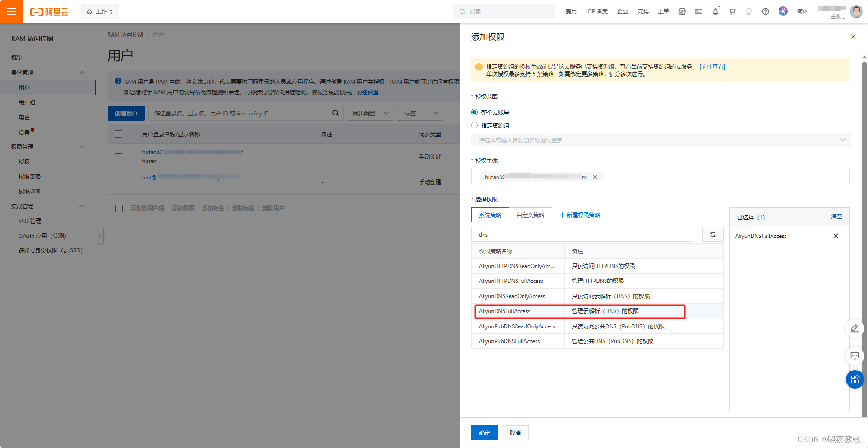Open the ICP 备案 header menu
The width and height of the screenshot is (868, 448).
(597, 12)
